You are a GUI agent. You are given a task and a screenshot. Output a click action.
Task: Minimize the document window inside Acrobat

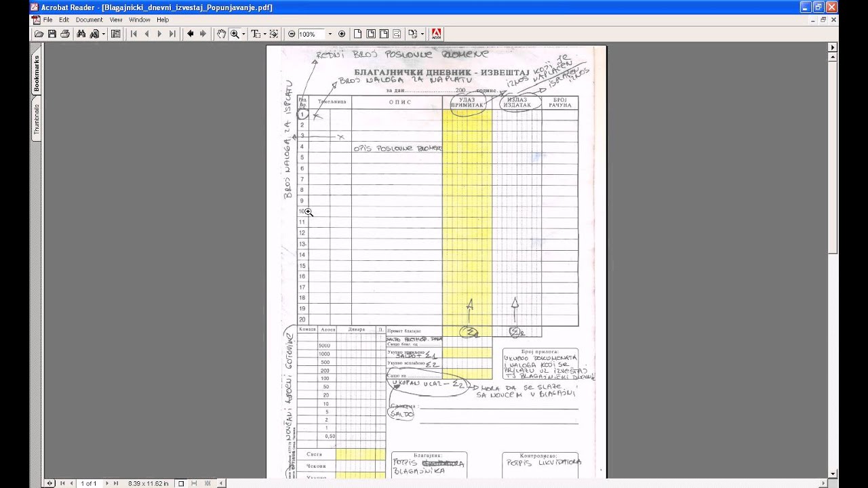(814, 20)
